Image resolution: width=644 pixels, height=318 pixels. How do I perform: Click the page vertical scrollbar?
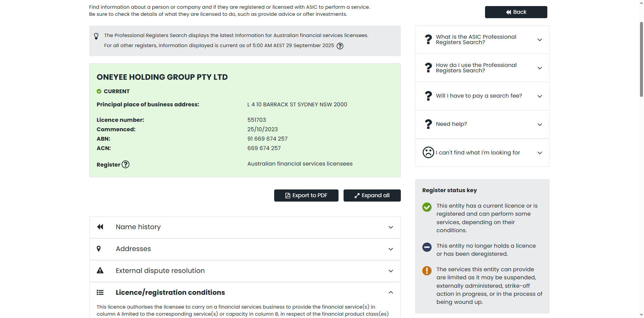pyautogui.click(x=641, y=59)
